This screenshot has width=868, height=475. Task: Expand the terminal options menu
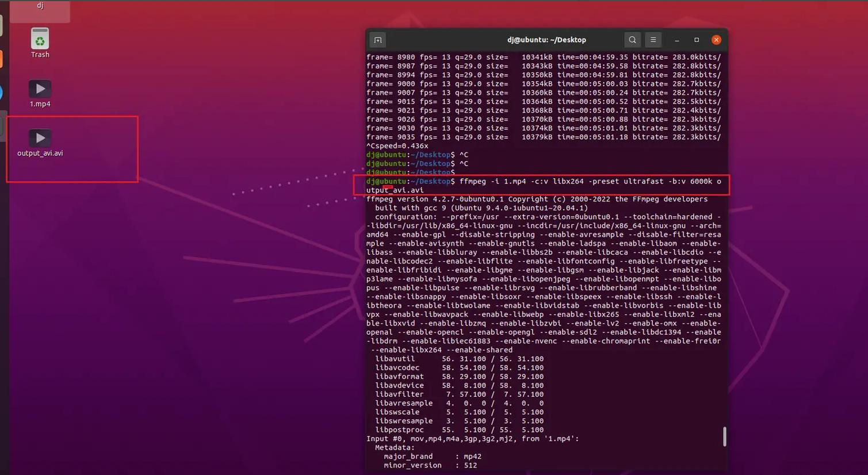point(653,40)
